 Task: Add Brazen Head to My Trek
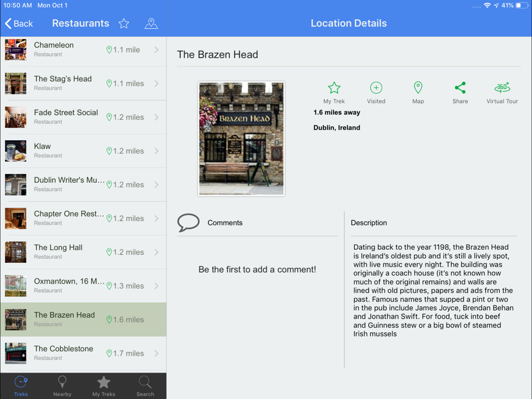[334, 93]
